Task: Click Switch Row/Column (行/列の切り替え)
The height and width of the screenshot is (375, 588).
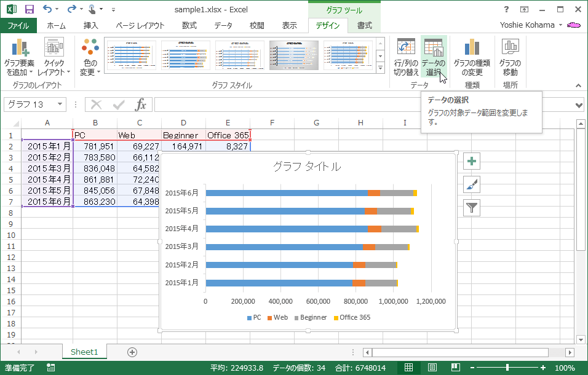Action: click(406, 57)
